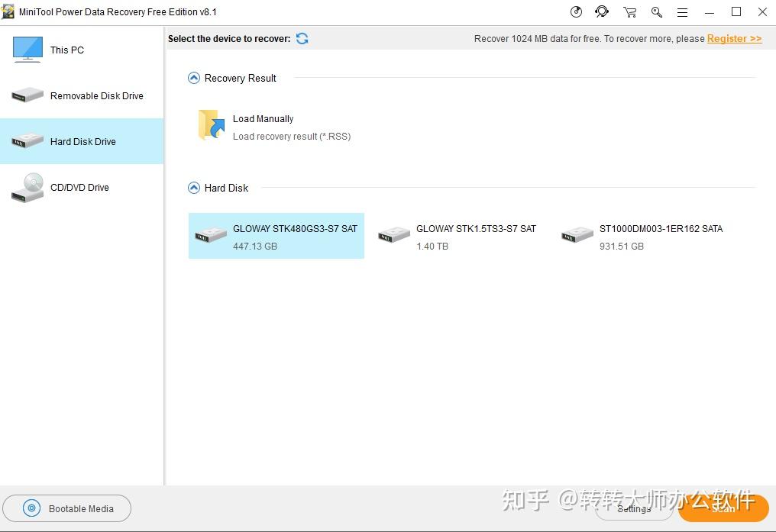Screen dimensions: 776x532
Task: Click the drive icon of the 931.51 GB disk
Action: tap(577, 235)
